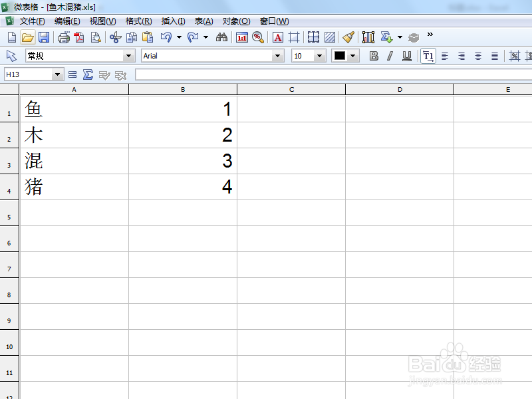Click the hatched shading icon
532x399 pixels.
coord(330,37)
